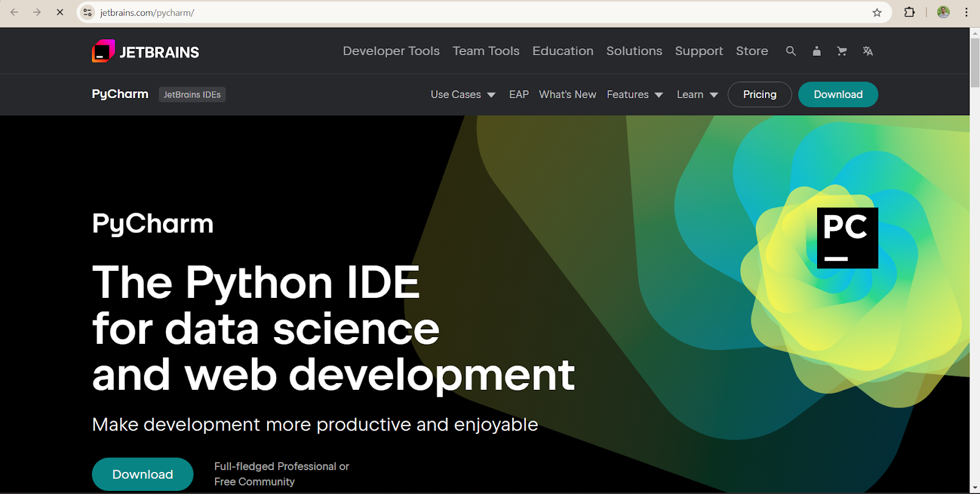Click the browser back arrow
Viewport: 980px width, 494px height.
[14, 12]
